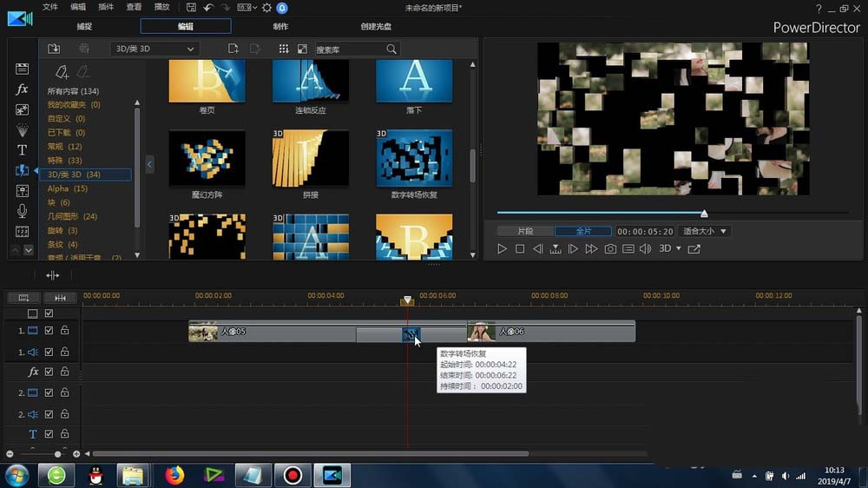Screen dimensions: 868x488
Task: Open the 适合大小 preview zoom dropdown
Action: pyautogui.click(x=705, y=232)
